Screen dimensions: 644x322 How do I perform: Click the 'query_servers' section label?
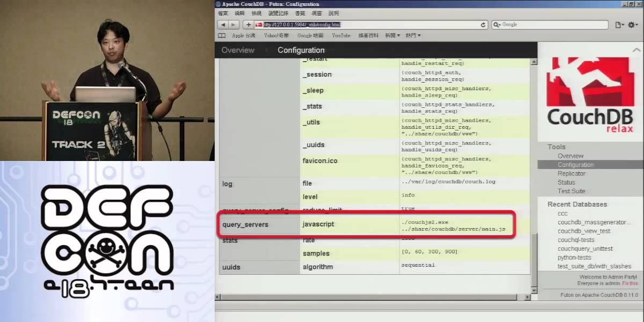tap(245, 224)
